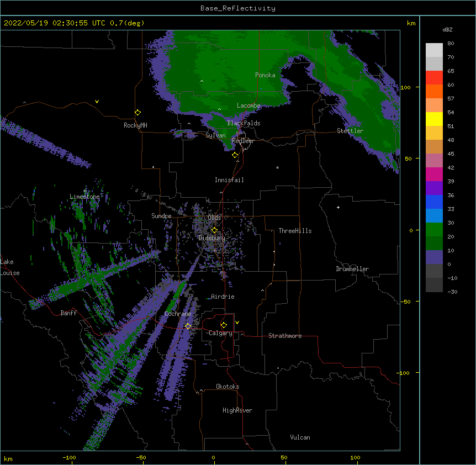
Task: Click the Drumheller city label
Action: (x=352, y=269)
